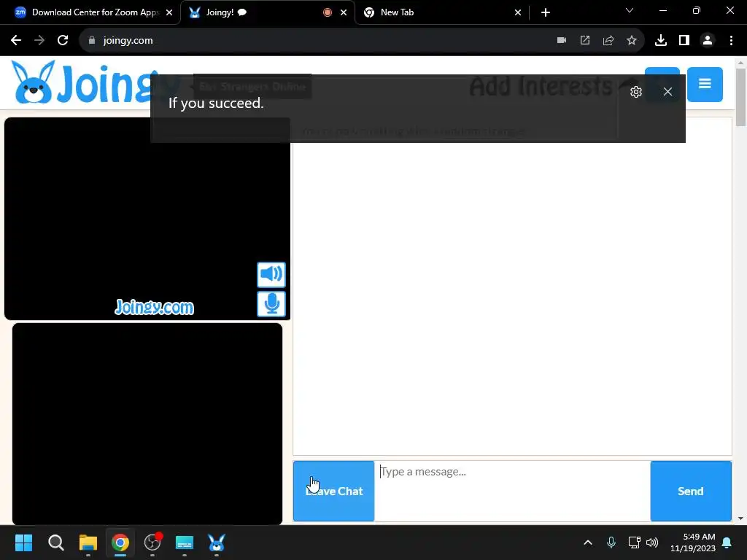Image resolution: width=747 pixels, height=560 pixels.
Task: Click your own lower video panel
Action: [147, 424]
